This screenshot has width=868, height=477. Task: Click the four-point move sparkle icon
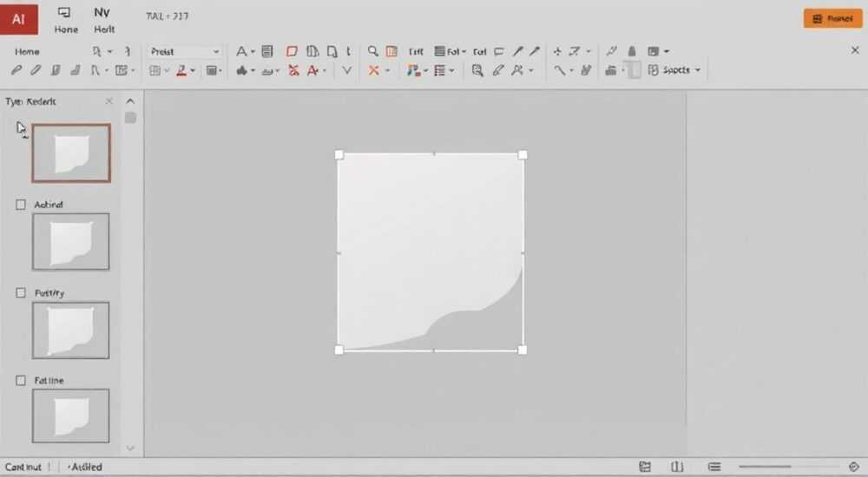point(557,51)
